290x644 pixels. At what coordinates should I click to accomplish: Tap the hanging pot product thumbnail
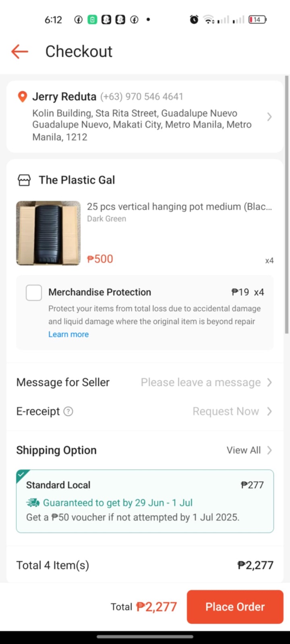48,233
